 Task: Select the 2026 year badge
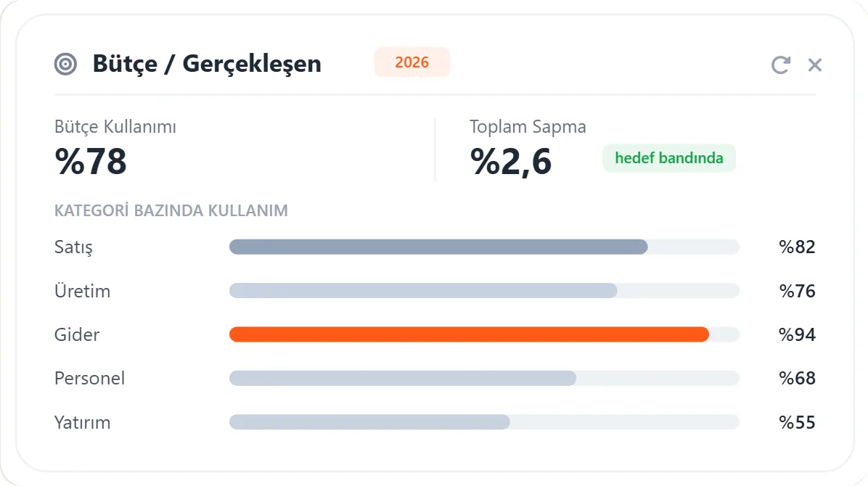click(412, 62)
